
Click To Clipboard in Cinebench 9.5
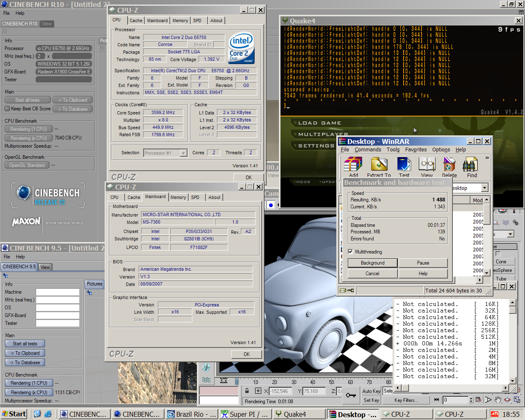point(25,353)
